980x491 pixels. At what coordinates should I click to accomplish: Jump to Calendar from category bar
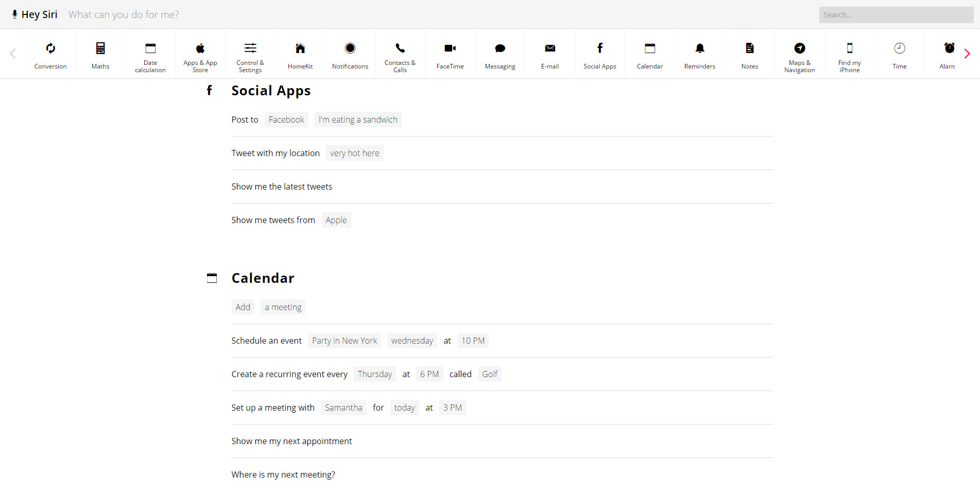click(650, 54)
